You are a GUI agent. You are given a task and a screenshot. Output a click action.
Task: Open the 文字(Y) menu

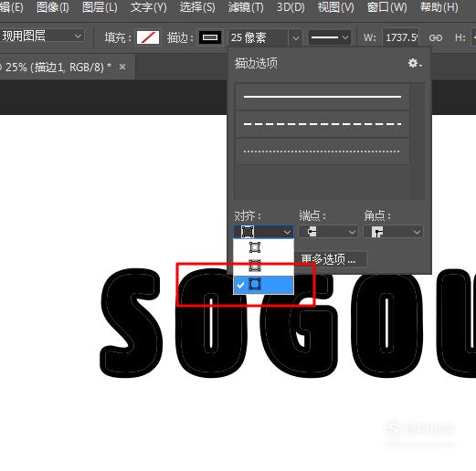coord(149,7)
